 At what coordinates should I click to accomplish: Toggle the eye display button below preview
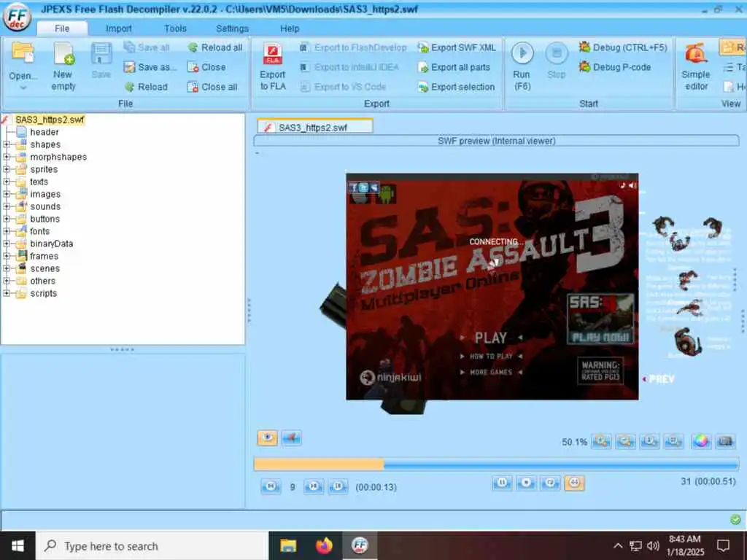(x=267, y=437)
